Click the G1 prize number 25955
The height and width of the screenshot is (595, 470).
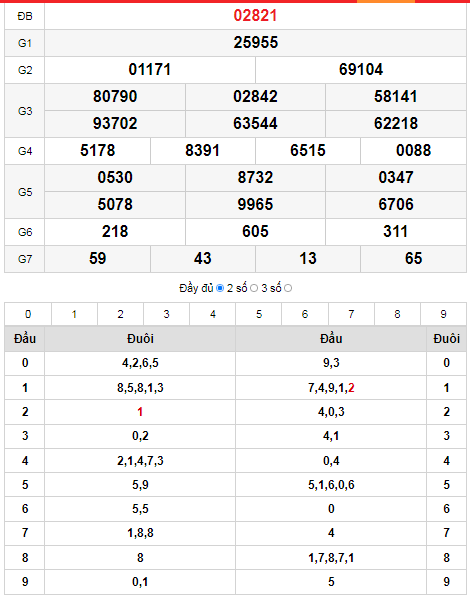(x=255, y=42)
